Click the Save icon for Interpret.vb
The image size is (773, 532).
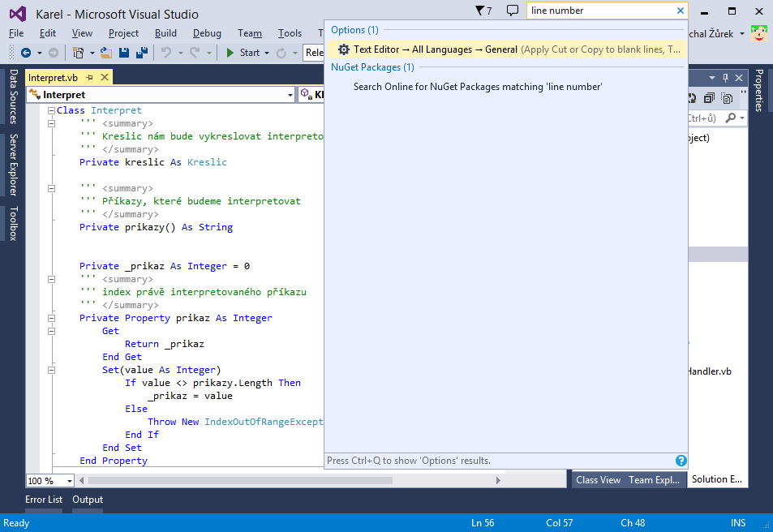click(x=123, y=52)
